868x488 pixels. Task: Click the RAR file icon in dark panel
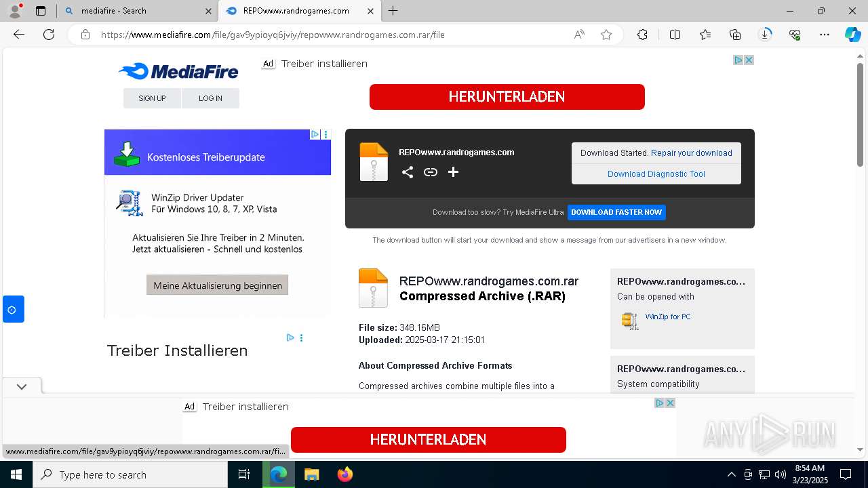tap(374, 161)
